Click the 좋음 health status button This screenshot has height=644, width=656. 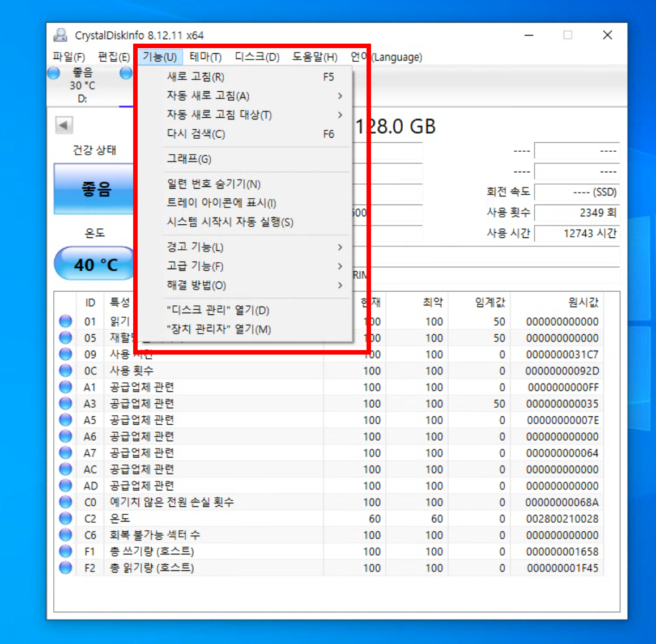tap(95, 189)
